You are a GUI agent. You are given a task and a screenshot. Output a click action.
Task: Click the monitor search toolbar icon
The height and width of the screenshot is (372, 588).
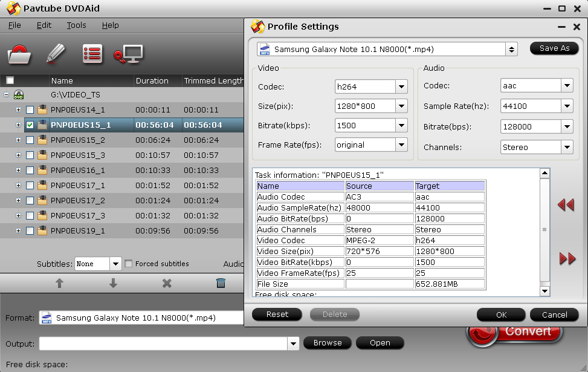129,54
